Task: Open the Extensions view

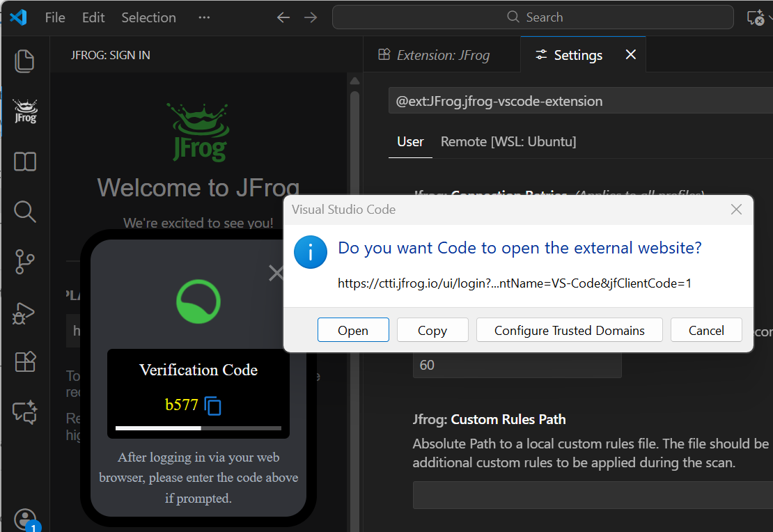Action: pos(24,361)
